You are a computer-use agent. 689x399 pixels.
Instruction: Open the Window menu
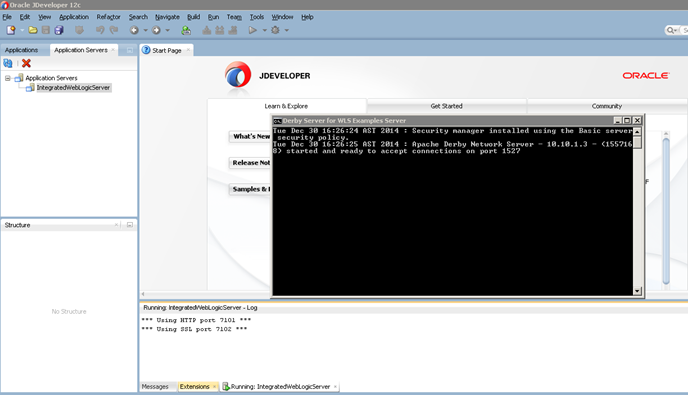(x=282, y=17)
